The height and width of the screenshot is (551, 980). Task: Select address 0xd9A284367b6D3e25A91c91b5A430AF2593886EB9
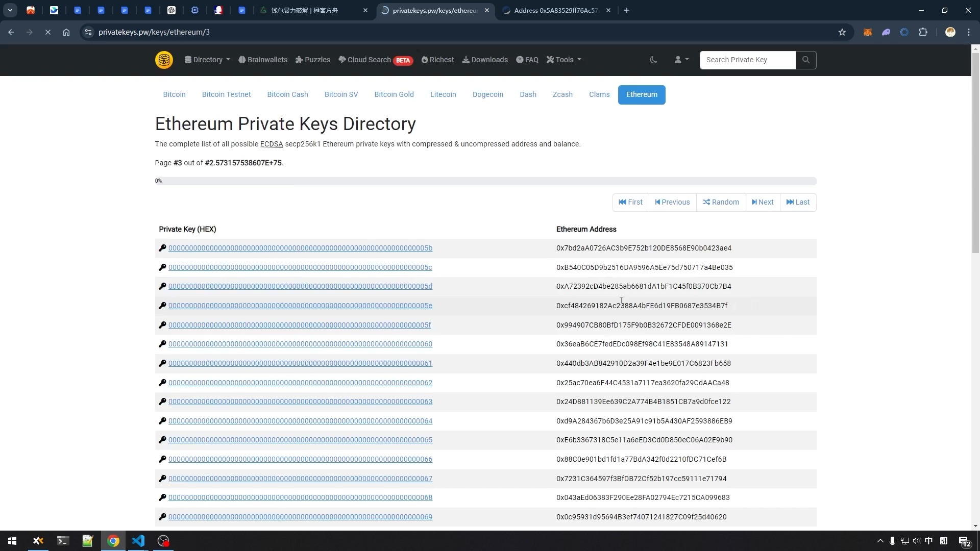644,421
